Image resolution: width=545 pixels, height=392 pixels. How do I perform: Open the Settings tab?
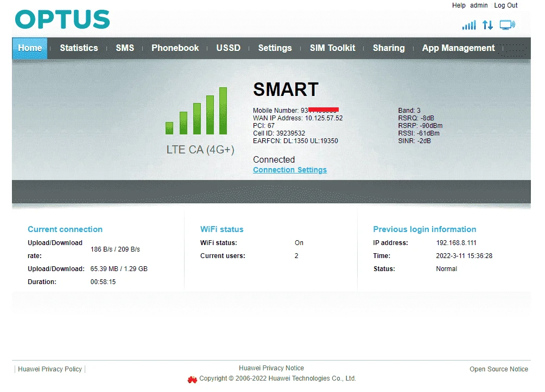tap(275, 48)
